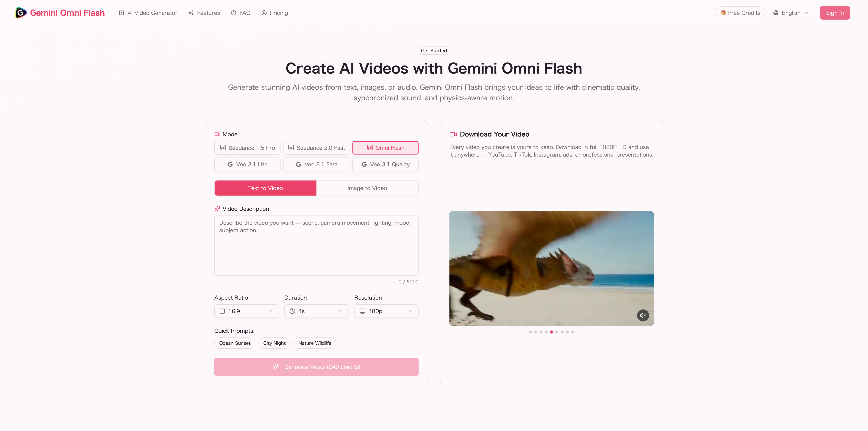Switch to the Text to Video tab
The width and height of the screenshot is (868, 431).
(x=266, y=188)
